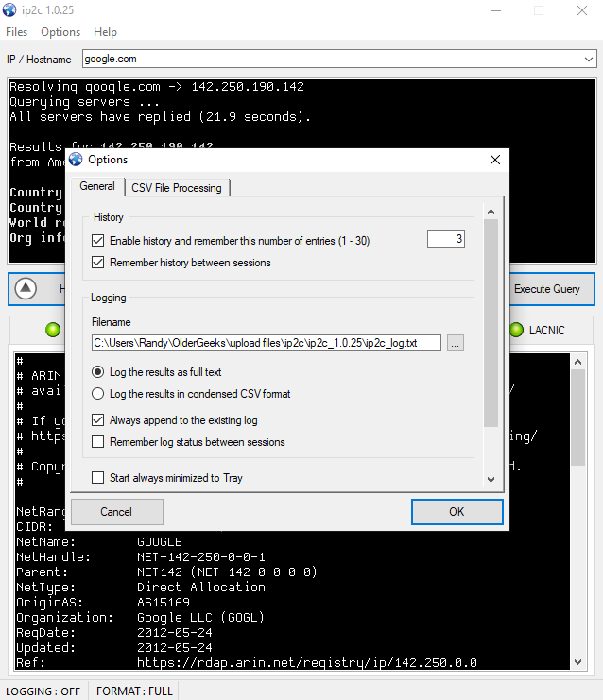Viewport: 603px width, 700px height.
Task: Select the General tab
Action: point(97,186)
